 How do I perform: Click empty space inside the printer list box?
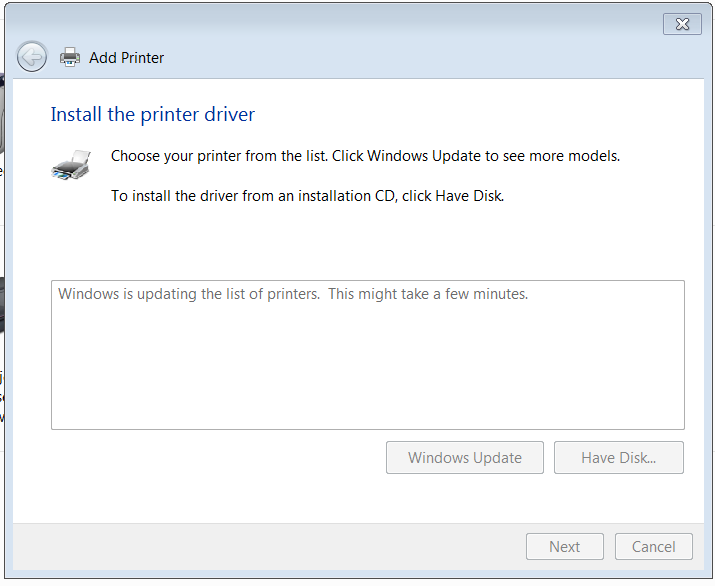pos(367,372)
